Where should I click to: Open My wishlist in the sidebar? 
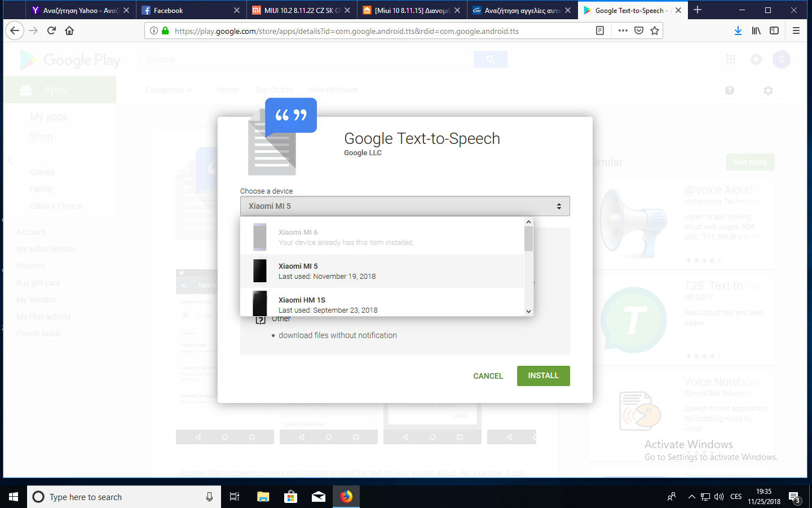(36, 300)
